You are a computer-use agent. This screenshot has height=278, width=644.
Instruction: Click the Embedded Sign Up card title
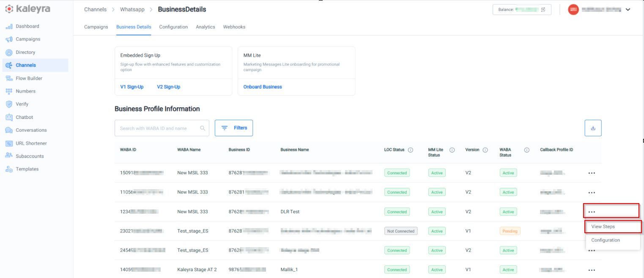coord(140,55)
